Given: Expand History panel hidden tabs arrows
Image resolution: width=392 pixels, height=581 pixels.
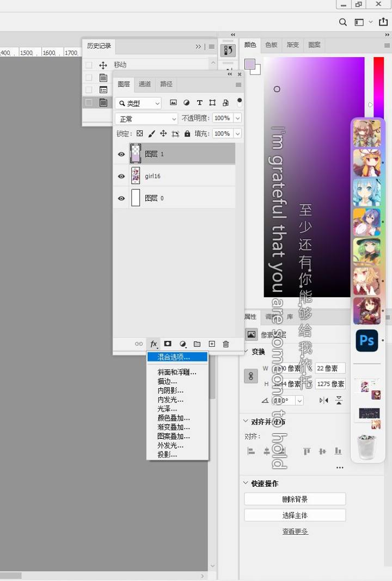Looking at the screenshot, I should [x=198, y=47].
